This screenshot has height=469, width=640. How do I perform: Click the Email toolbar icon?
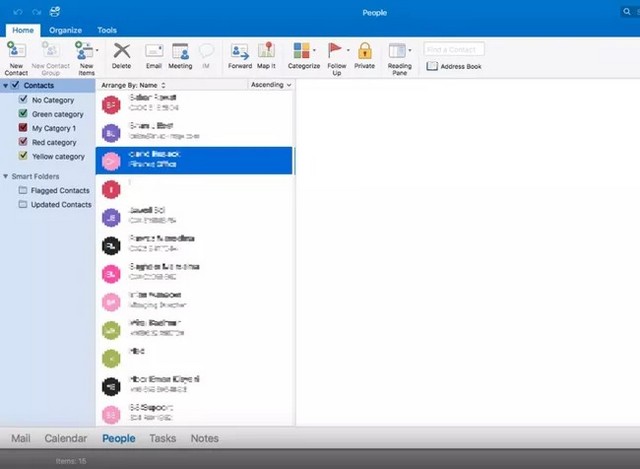pos(153,52)
